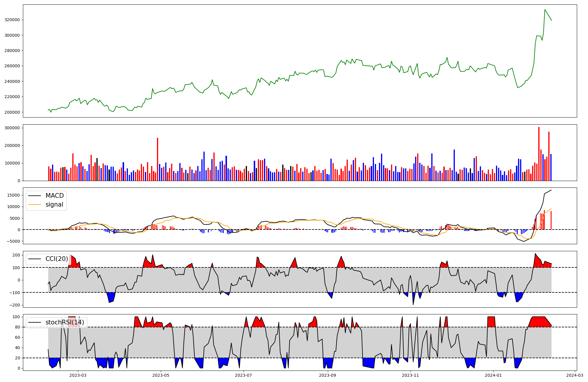Click the orange signal legend entry
Viewport: 588px width, 382px height.
(54, 205)
